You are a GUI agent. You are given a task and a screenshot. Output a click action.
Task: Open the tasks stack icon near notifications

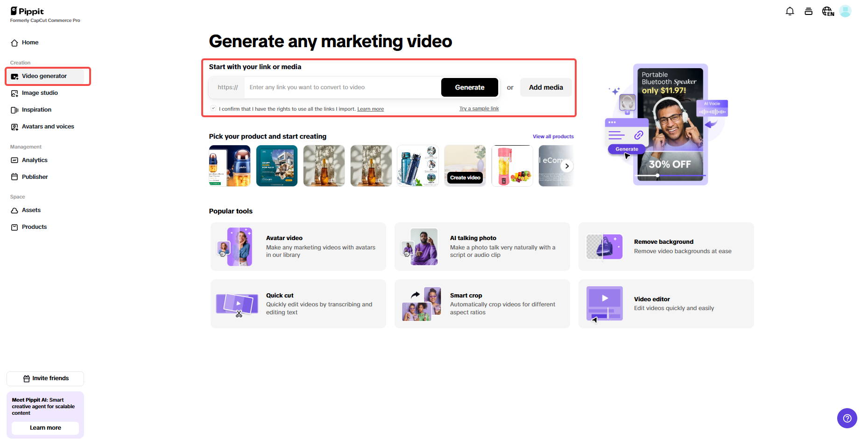[x=808, y=11]
